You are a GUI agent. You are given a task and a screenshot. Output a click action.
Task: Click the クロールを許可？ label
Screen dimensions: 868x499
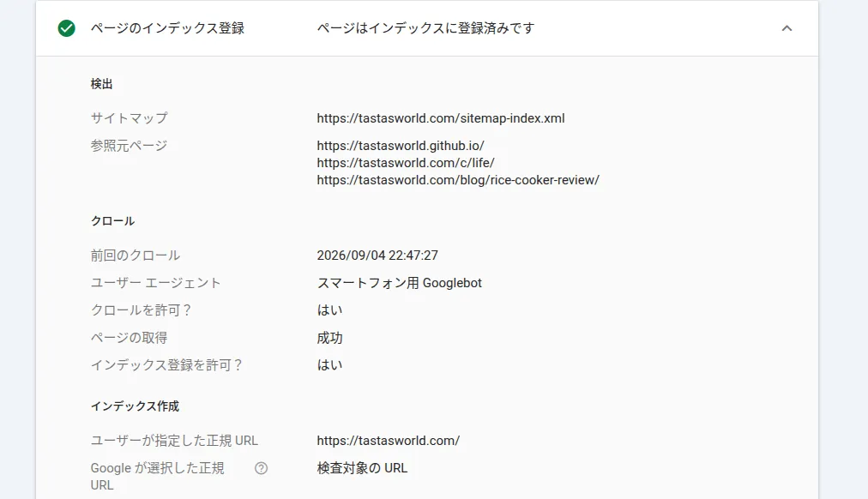142,310
